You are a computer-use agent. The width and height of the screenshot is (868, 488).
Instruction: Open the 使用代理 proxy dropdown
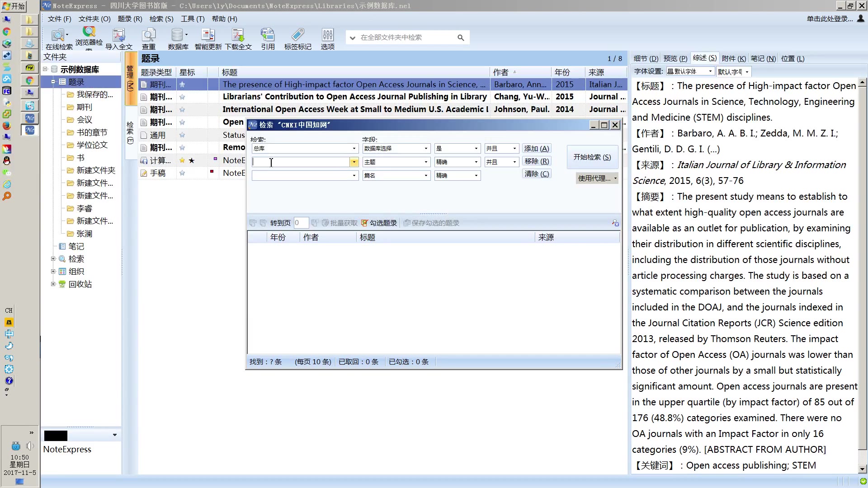[x=597, y=178]
